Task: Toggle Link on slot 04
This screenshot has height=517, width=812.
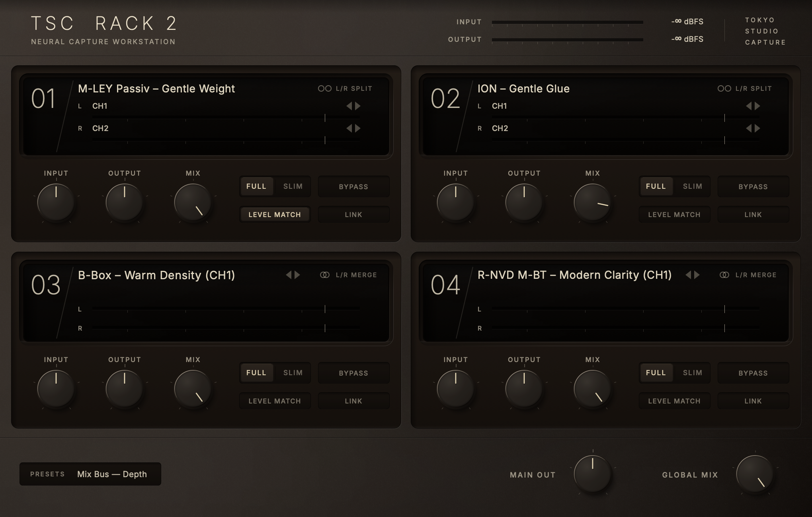Action: (753, 401)
